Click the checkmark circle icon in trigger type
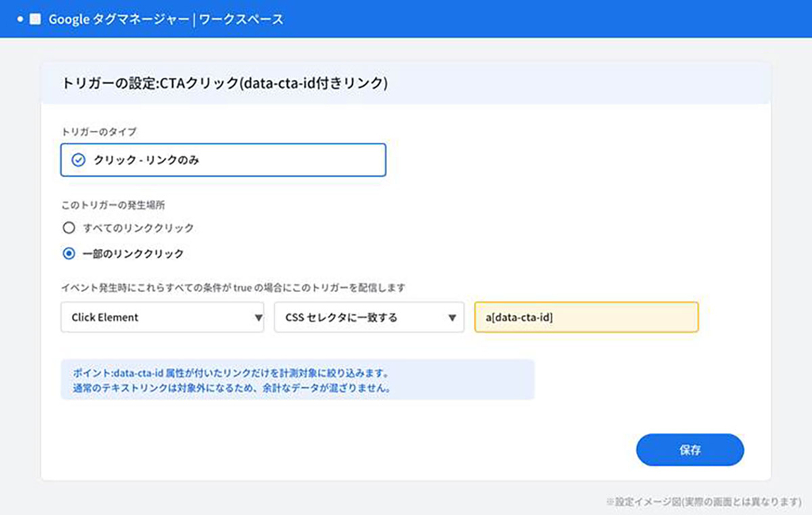Screen dimensions: 812x515 click(79, 160)
